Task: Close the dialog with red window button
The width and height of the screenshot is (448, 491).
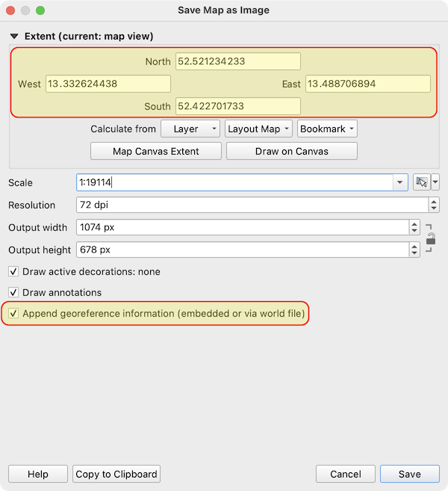Action: pos(10,10)
